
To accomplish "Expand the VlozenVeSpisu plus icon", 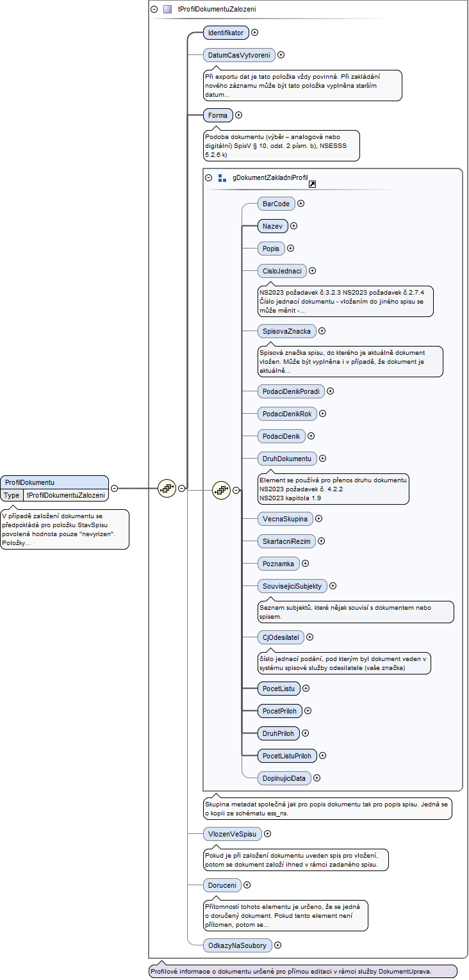I will coord(268,834).
